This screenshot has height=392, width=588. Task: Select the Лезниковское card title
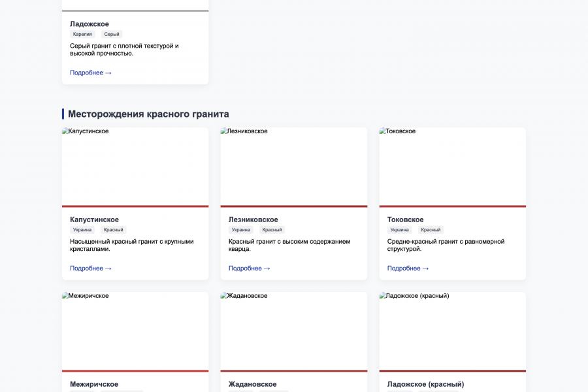[253, 220]
